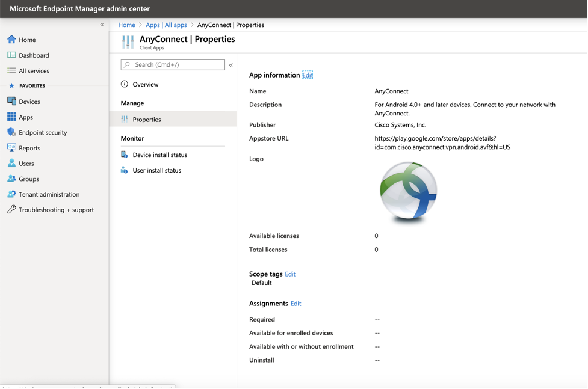Click the Device install status icon
The image size is (588, 389).
[125, 155]
